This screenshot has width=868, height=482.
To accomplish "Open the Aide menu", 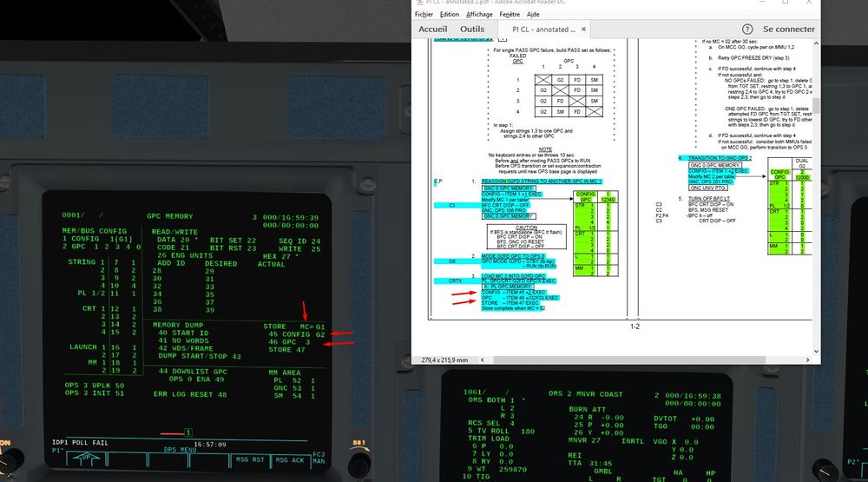I will coord(533,15).
